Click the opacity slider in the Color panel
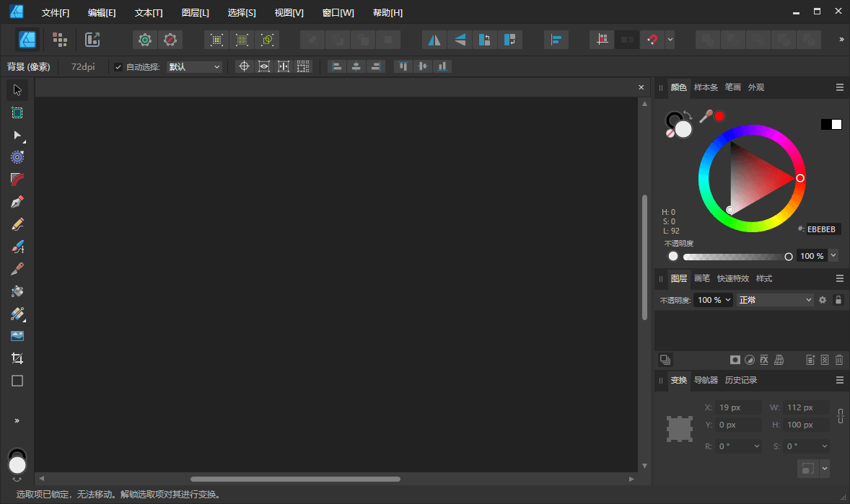 pos(729,256)
